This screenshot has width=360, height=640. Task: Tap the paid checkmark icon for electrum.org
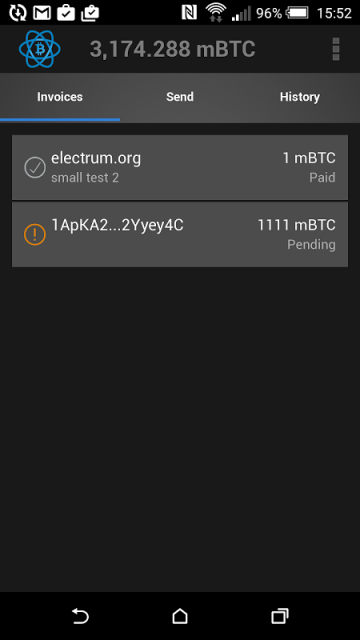(35, 167)
